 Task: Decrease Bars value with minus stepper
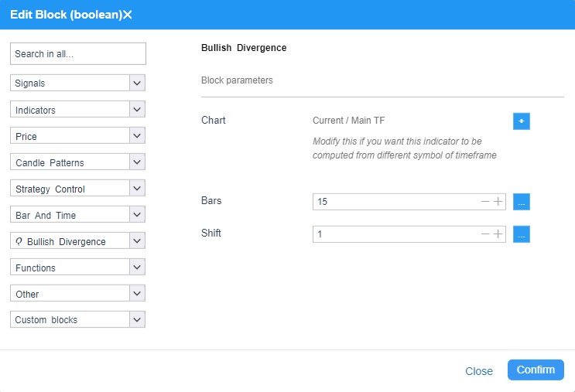pyautogui.click(x=485, y=202)
